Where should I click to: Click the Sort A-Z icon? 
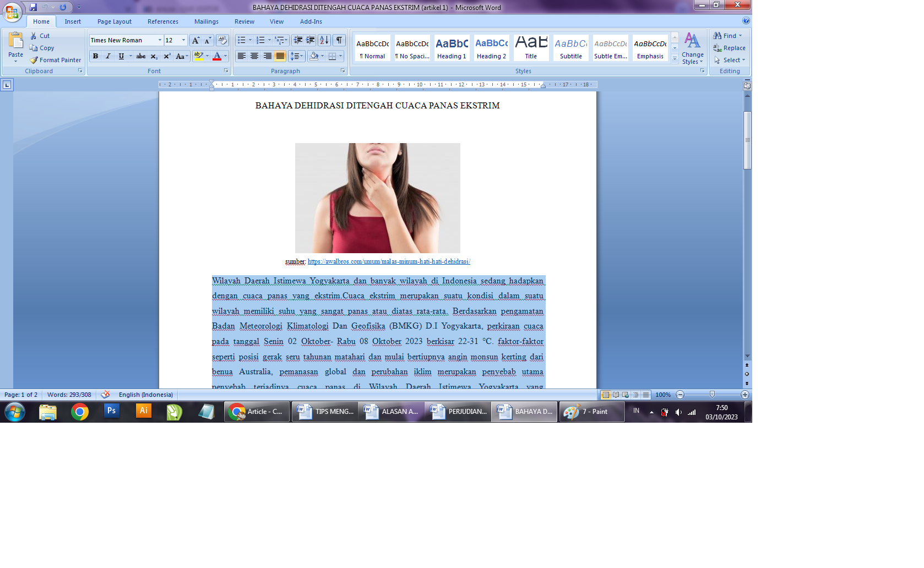pyautogui.click(x=324, y=40)
